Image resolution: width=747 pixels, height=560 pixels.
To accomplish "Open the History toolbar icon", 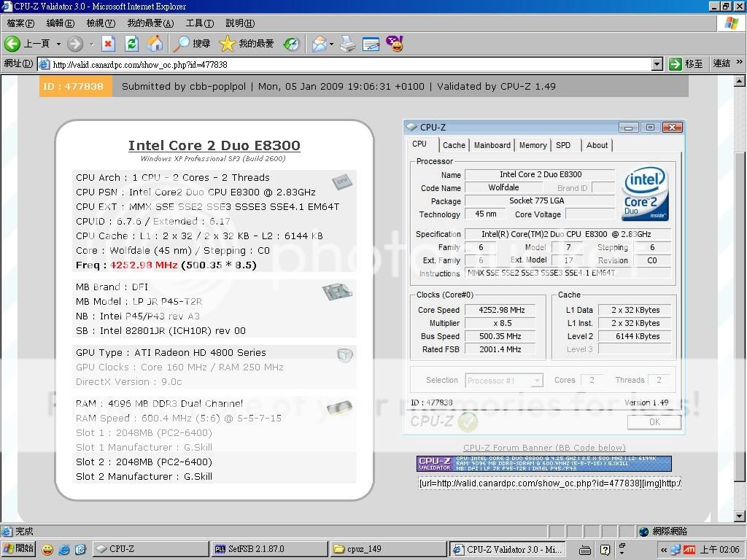I will point(292,44).
